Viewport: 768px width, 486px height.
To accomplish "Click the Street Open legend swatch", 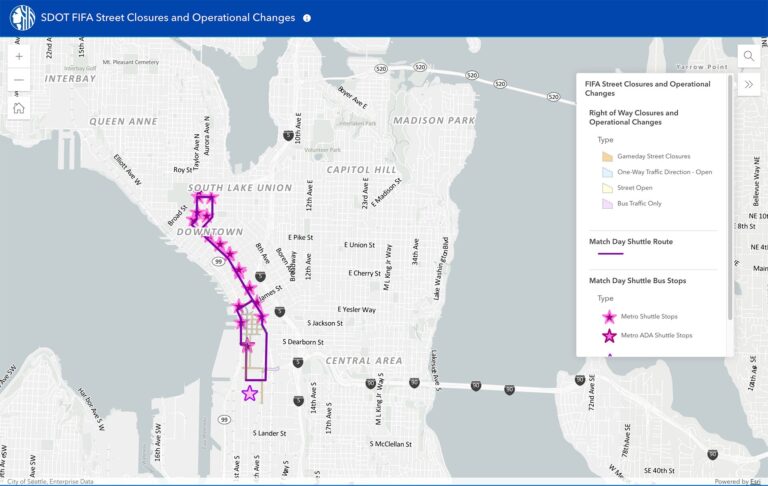I will tap(607, 188).
